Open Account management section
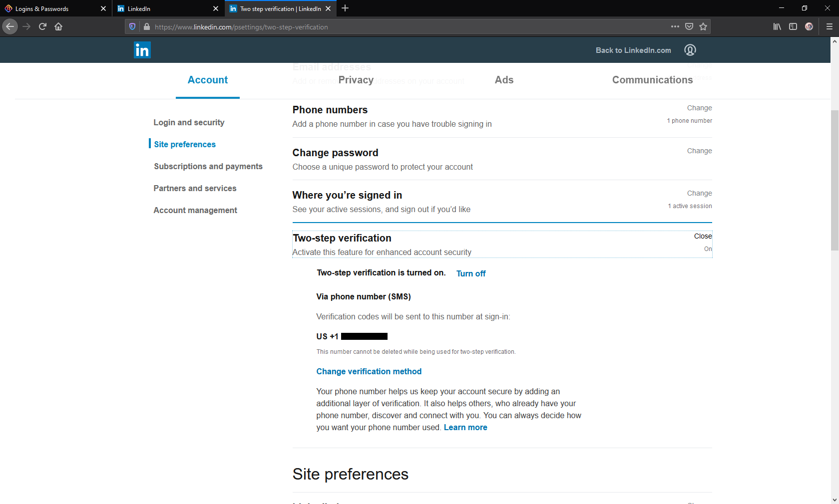 tap(195, 210)
